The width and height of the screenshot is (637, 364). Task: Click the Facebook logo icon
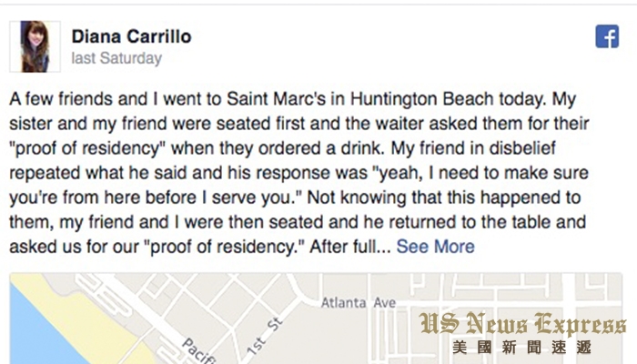(x=607, y=36)
